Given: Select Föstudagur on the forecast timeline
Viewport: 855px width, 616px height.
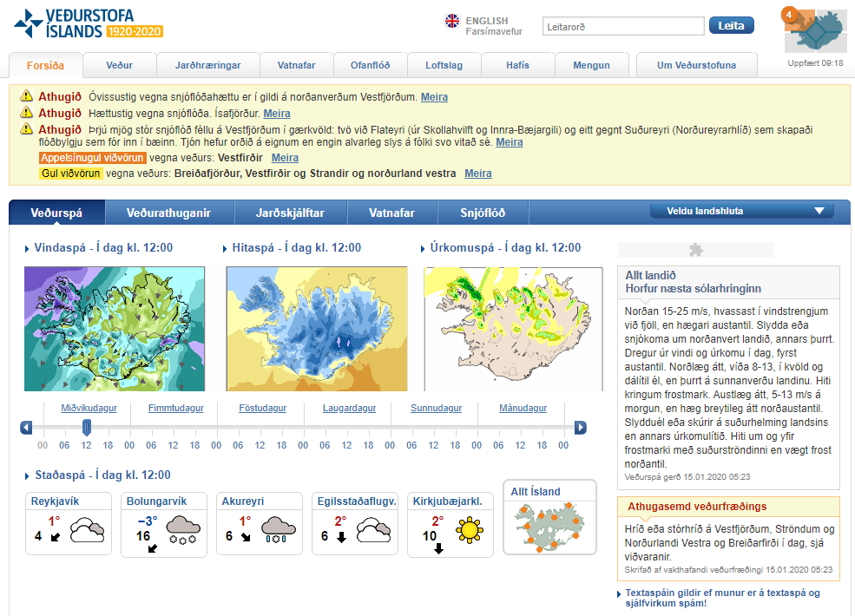Looking at the screenshot, I should pyautogui.click(x=262, y=408).
